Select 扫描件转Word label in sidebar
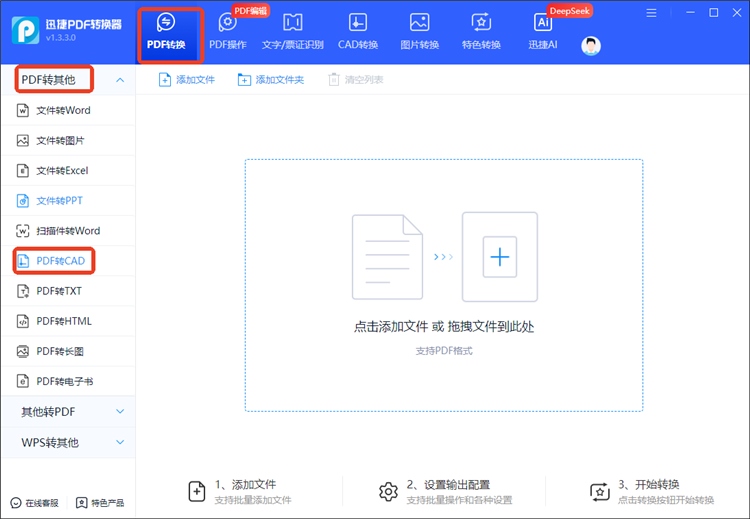 tap(68, 231)
